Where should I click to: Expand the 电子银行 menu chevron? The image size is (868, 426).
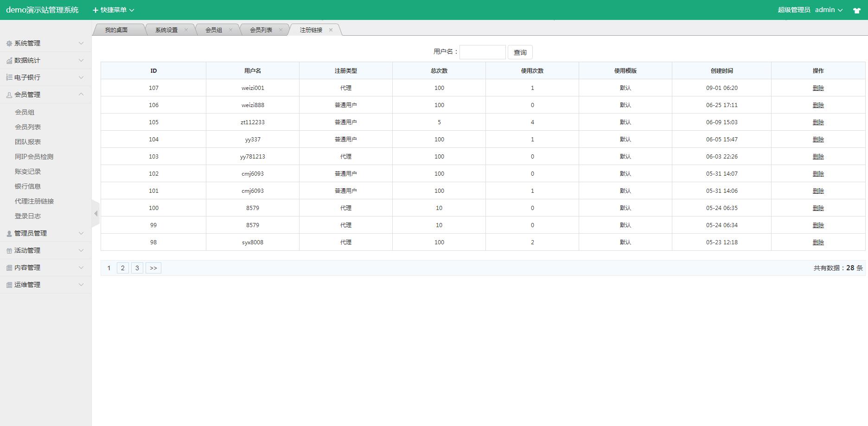click(x=81, y=77)
